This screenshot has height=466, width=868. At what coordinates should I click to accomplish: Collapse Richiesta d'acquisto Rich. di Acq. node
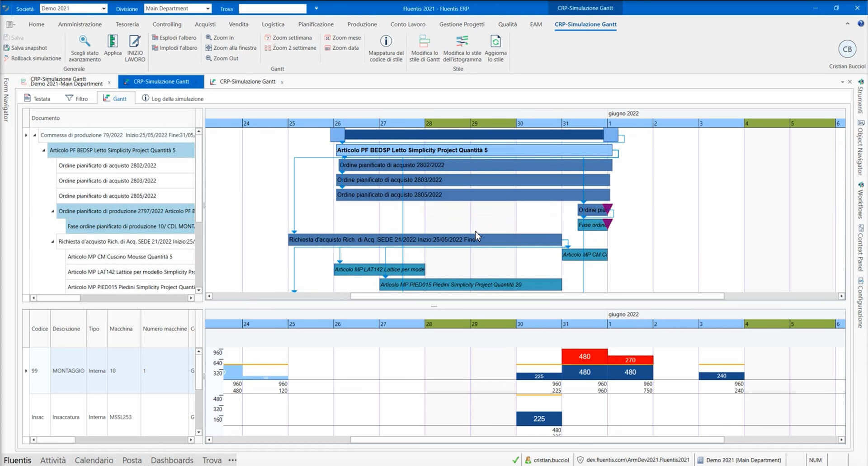[x=53, y=242]
